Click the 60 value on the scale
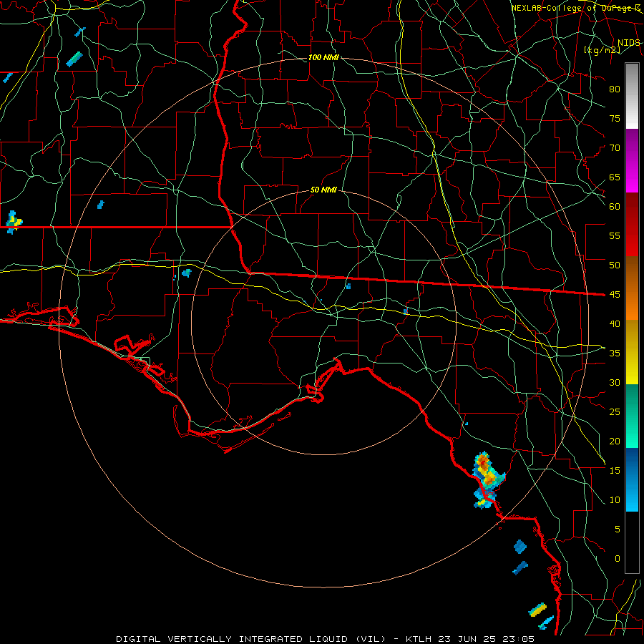644x644 pixels. pos(615,206)
